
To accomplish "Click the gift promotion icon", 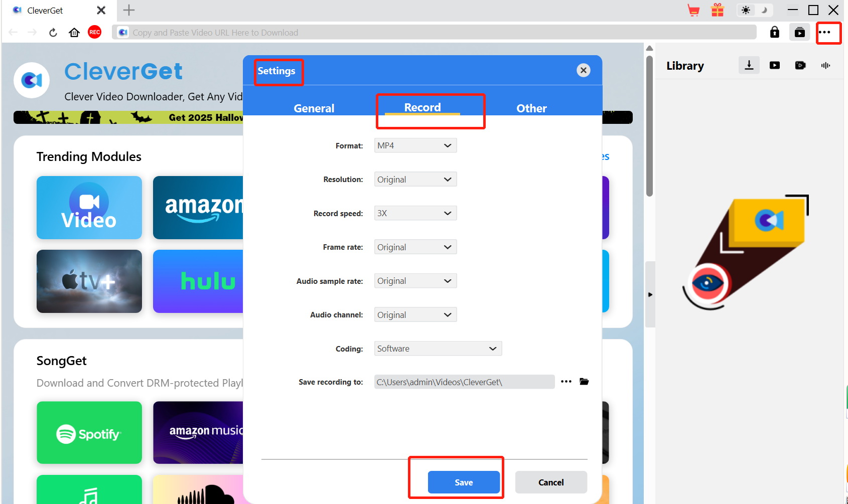I will [717, 10].
